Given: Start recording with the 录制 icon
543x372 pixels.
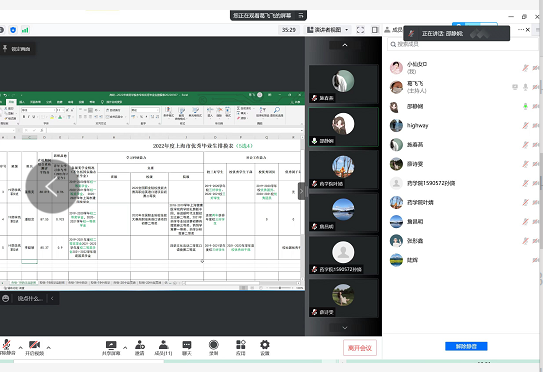Looking at the screenshot, I should (214, 348).
